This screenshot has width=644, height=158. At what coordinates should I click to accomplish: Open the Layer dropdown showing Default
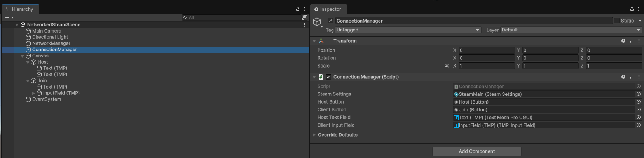click(571, 30)
